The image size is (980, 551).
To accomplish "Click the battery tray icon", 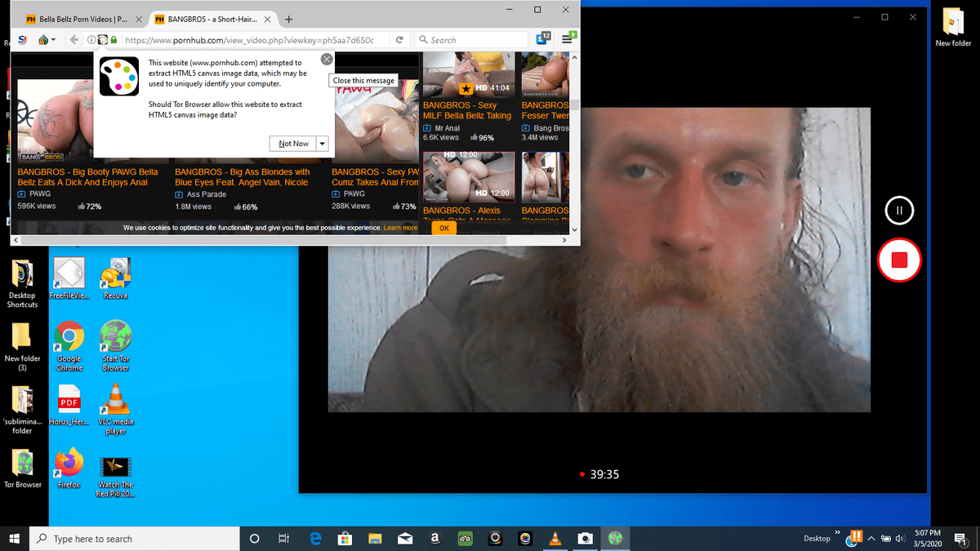I will (886, 539).
